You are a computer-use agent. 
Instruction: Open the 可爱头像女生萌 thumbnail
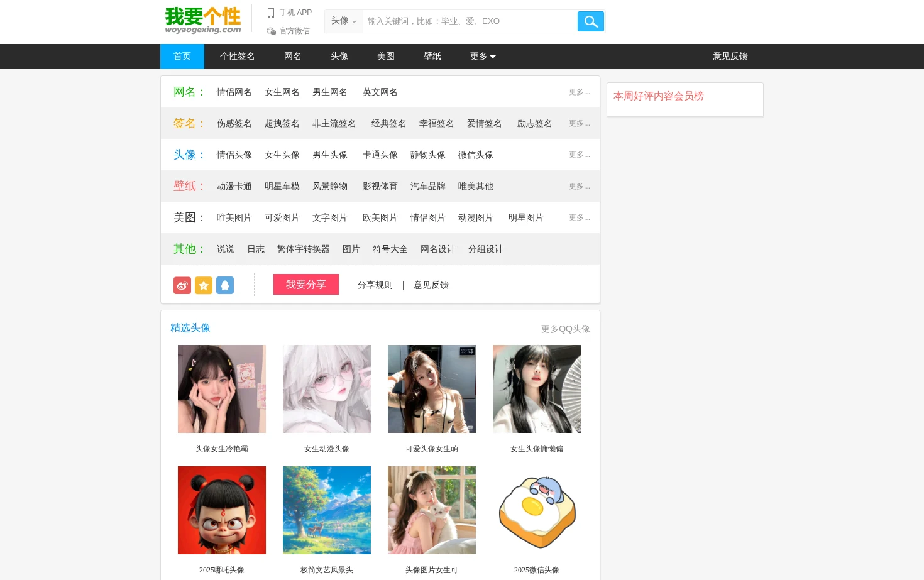coord(432,389)
